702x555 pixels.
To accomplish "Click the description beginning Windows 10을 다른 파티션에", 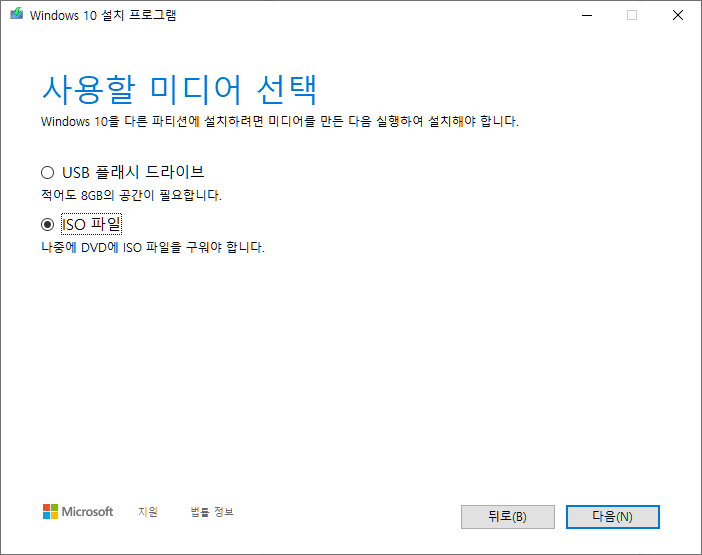I will 280,121.
